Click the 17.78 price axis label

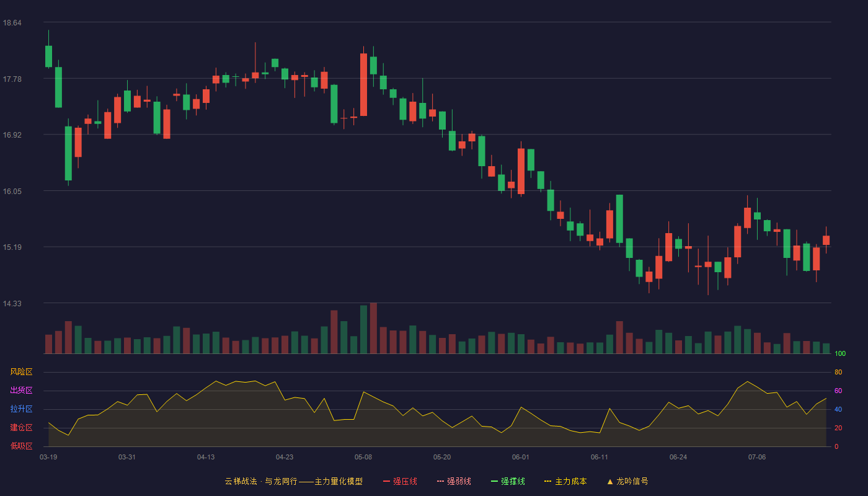[12, 79]
